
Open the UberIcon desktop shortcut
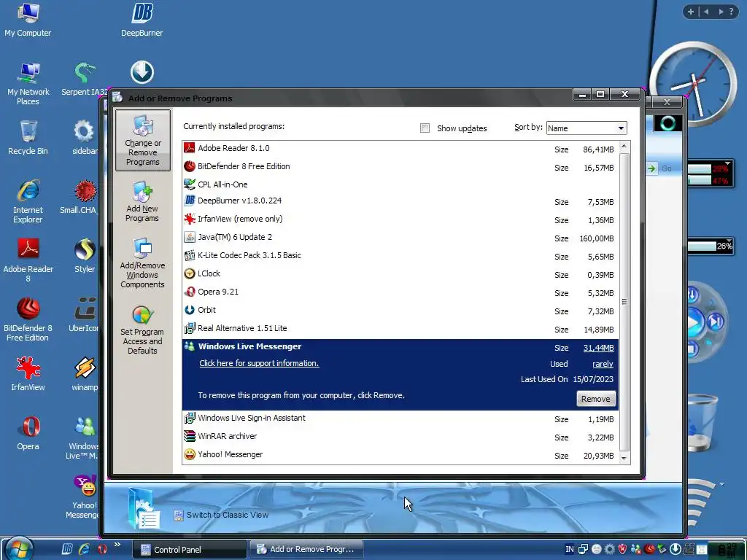pyautogui.click(x=85, y=315)
